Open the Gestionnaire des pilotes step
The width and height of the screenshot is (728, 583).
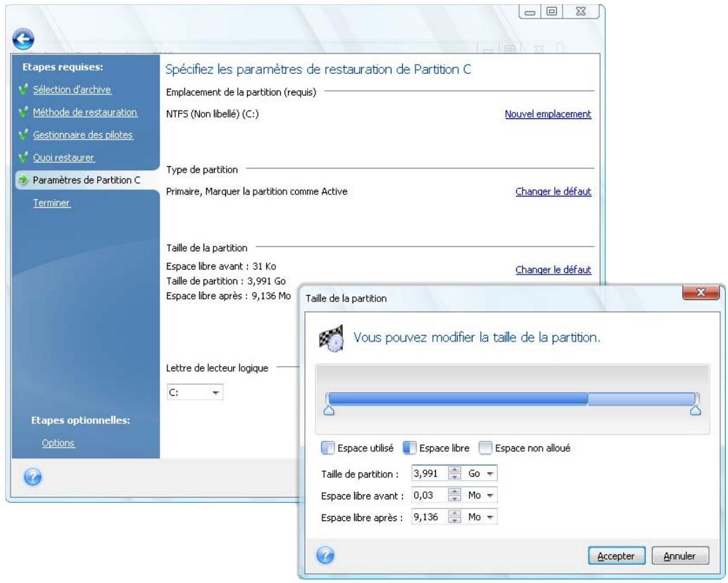pos(82,135)
